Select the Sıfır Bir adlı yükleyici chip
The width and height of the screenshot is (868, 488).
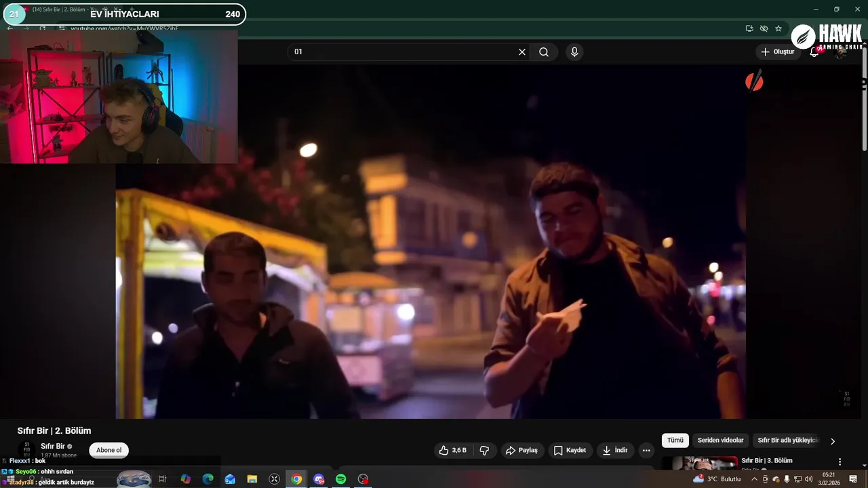(x=788, y=441)
